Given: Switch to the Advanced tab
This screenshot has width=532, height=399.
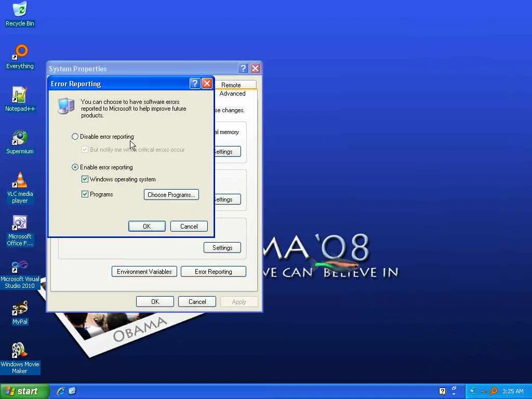Looking at the screenshot, I should tap(232, 94).
